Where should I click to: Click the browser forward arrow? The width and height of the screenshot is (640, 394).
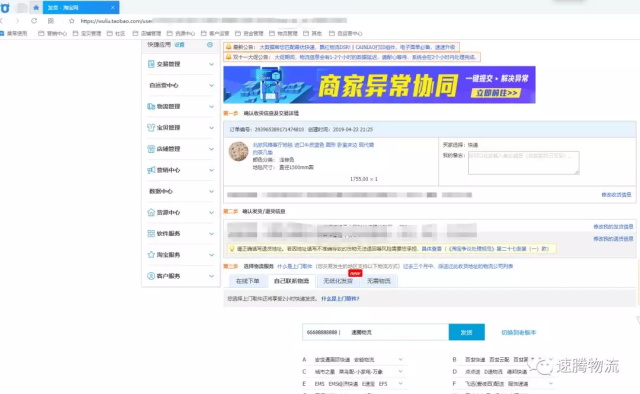pos(17,20)
